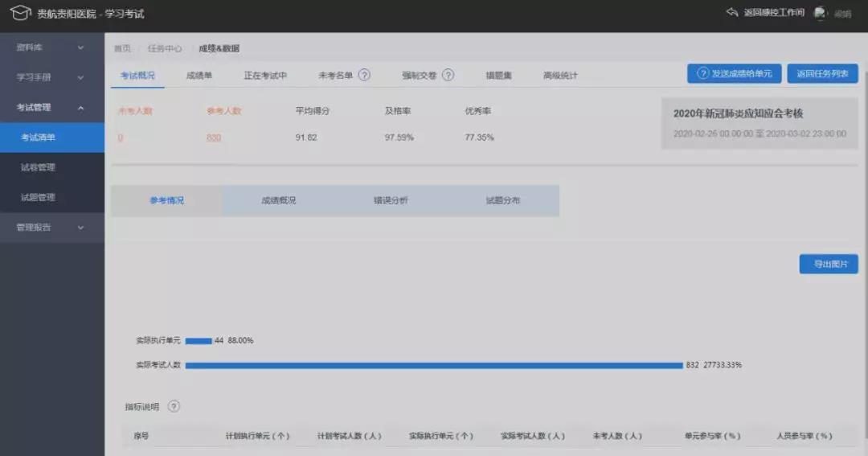Click the 导出图片 button
Screen dimensions: 868x456
(x=828, y=264)
